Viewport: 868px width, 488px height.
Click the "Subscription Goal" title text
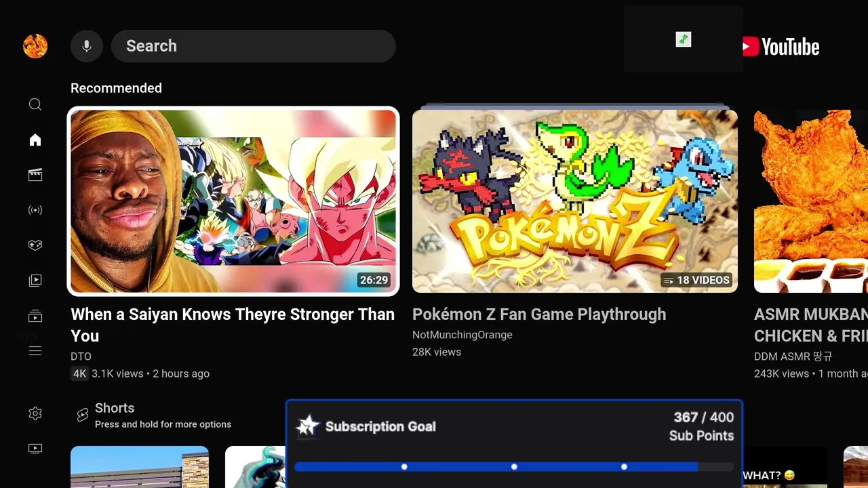pos(380,426)
